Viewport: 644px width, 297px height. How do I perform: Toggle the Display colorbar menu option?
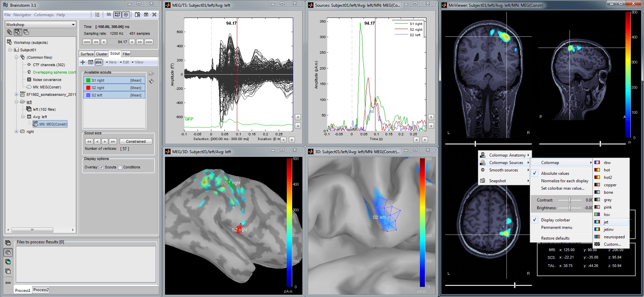pos(555,220)
